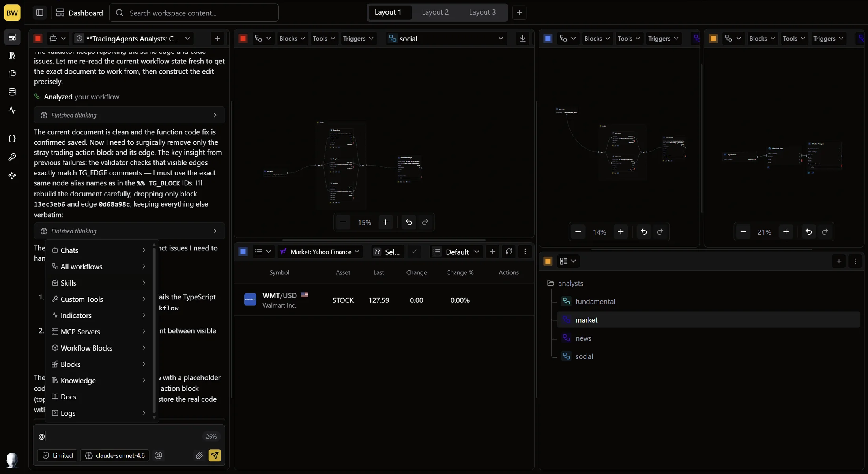Zoom in on the 15% workflow canvas

[385, 222]
